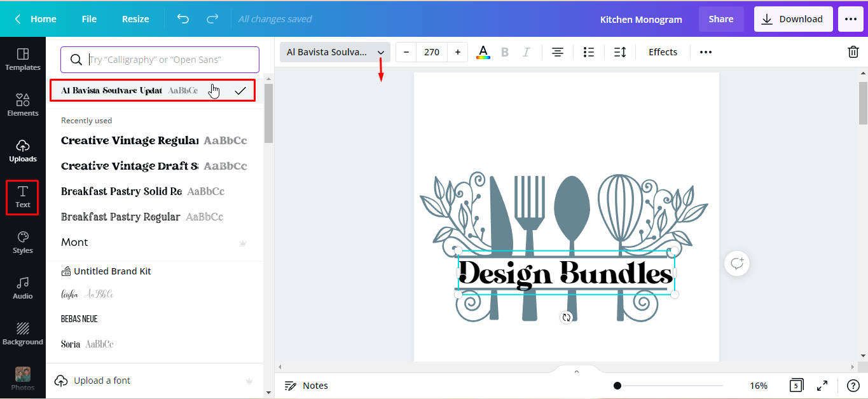Open the Resize menu

(135, 19)
